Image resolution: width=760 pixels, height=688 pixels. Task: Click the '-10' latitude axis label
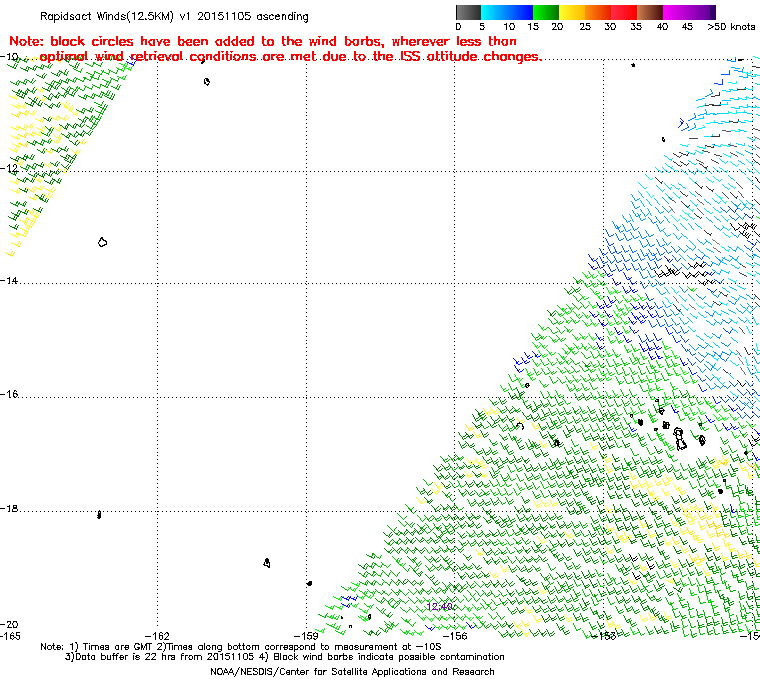pyautogui.click(x=9, y=57)
